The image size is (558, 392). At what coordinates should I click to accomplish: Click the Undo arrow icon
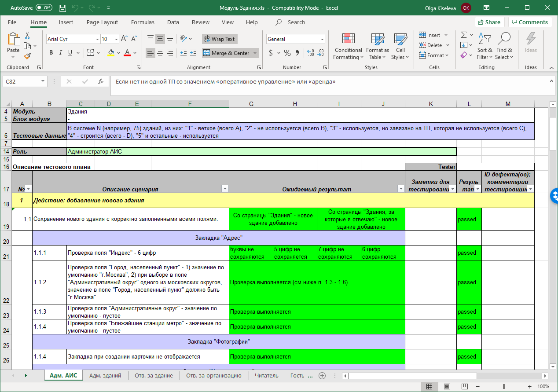pos(75,8)
